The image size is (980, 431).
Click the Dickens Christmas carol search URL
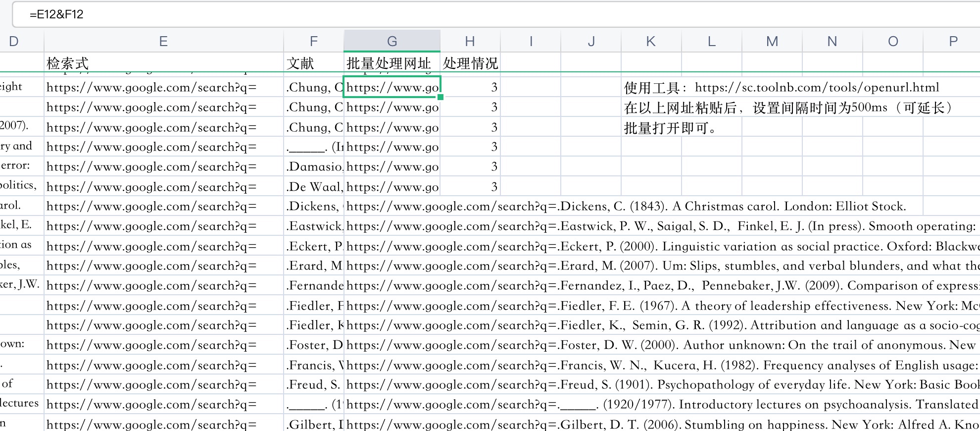626,207
